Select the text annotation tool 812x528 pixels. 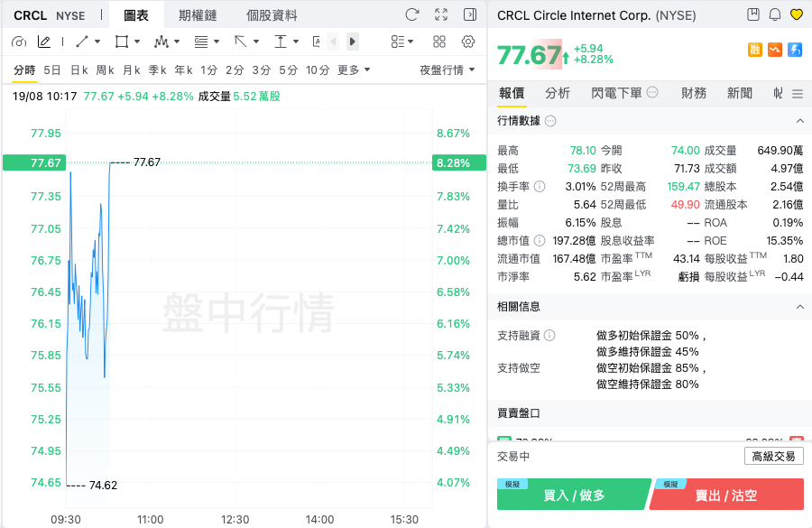tap(317, 42)
